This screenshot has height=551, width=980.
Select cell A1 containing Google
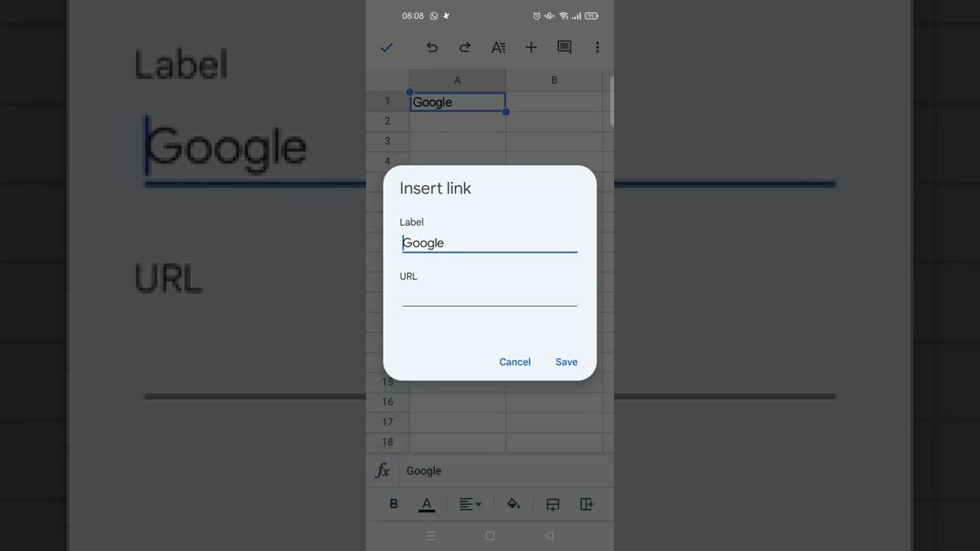[458, 102]
